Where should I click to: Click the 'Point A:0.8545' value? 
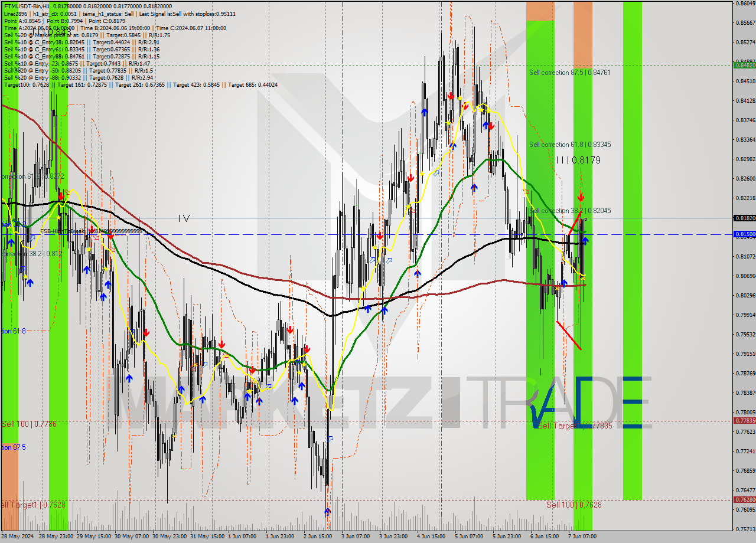point(23,21)
